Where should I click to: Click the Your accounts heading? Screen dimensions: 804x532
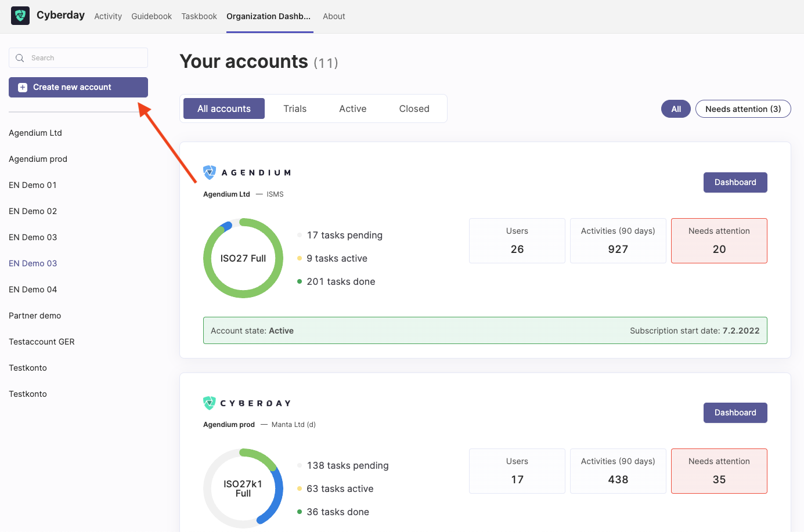pos(244,61)
